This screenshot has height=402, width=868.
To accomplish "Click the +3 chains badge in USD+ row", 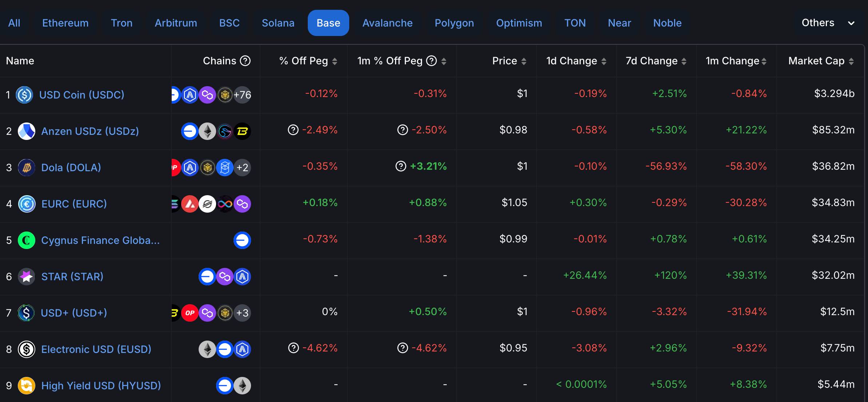I will (x=242, y=313).
